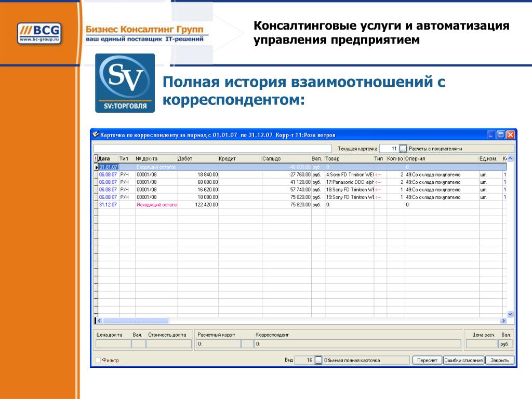Open the Вид lookup button
The height and width of the screenshot is (399, 532).
(318, 360)
